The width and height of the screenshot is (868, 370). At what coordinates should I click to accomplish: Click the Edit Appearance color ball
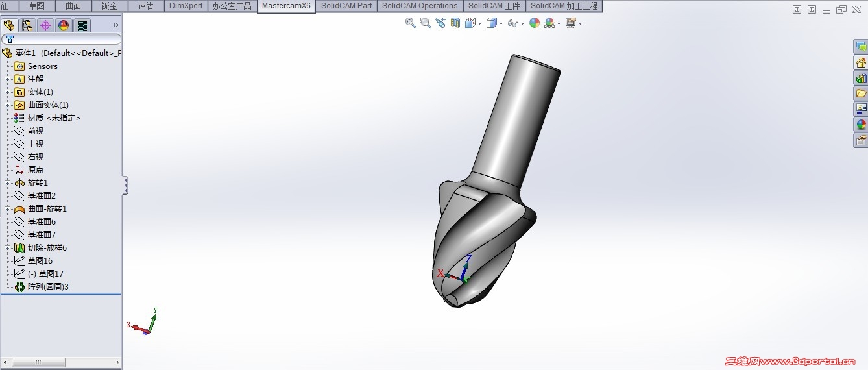tap(535, 23)
